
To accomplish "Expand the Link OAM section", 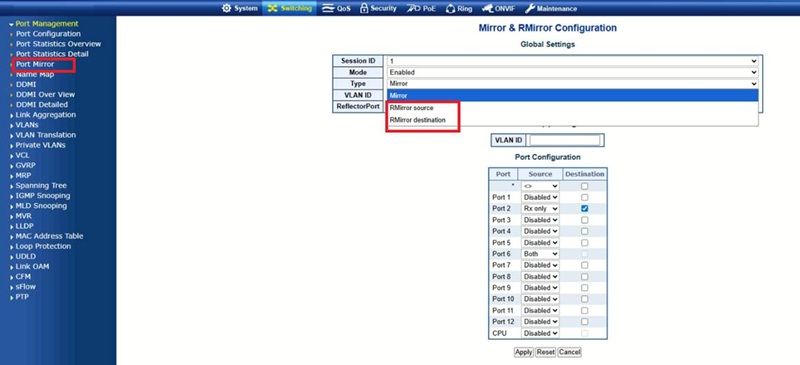I will (x=33, y=266).
